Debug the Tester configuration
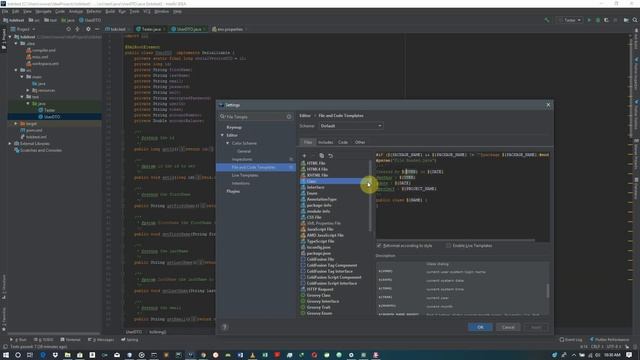Screen dimensions: 640x360 coord(598,20)
